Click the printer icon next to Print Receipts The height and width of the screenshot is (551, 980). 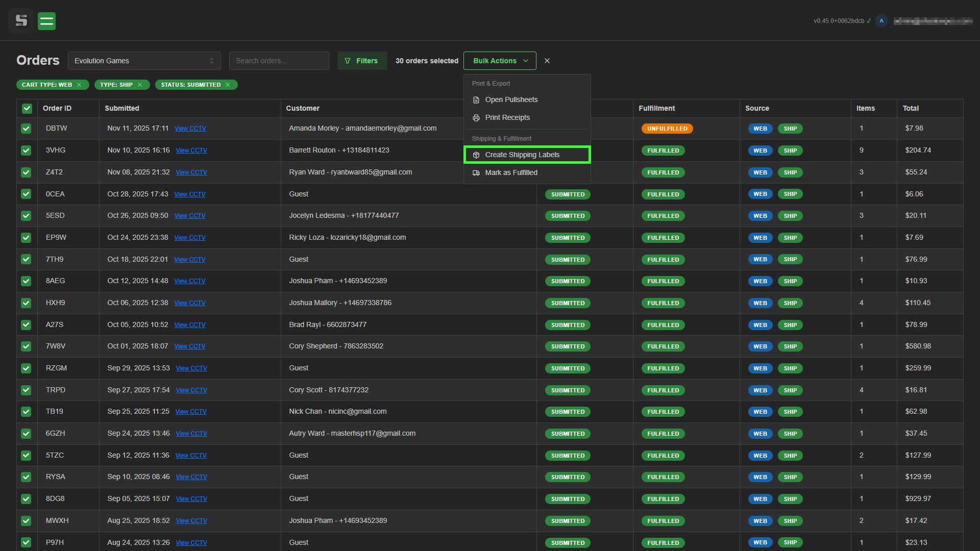[x=476, y=117]
